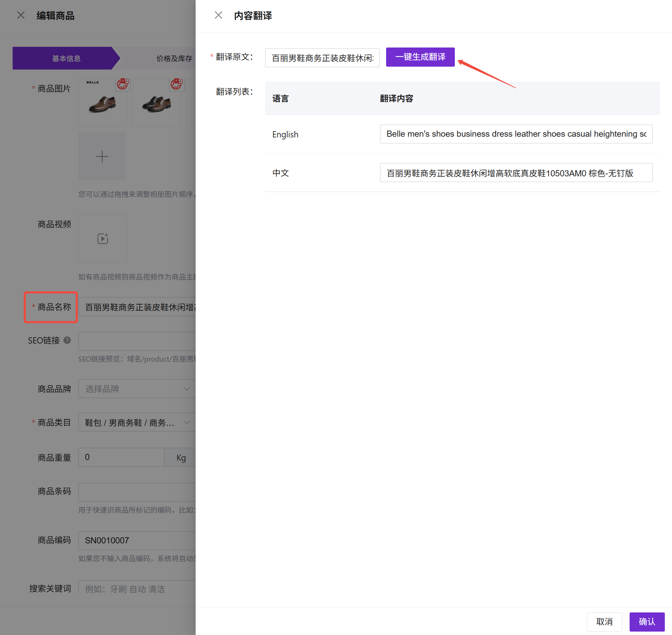Click the 翻译原文 source text field
This screenshot has height=635, width=672.
coord(322,58)
